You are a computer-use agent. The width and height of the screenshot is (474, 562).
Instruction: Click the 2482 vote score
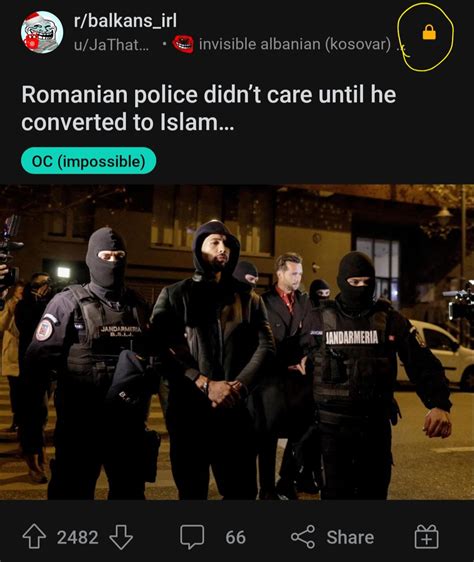pyautogui.click(x=77, y=537)
